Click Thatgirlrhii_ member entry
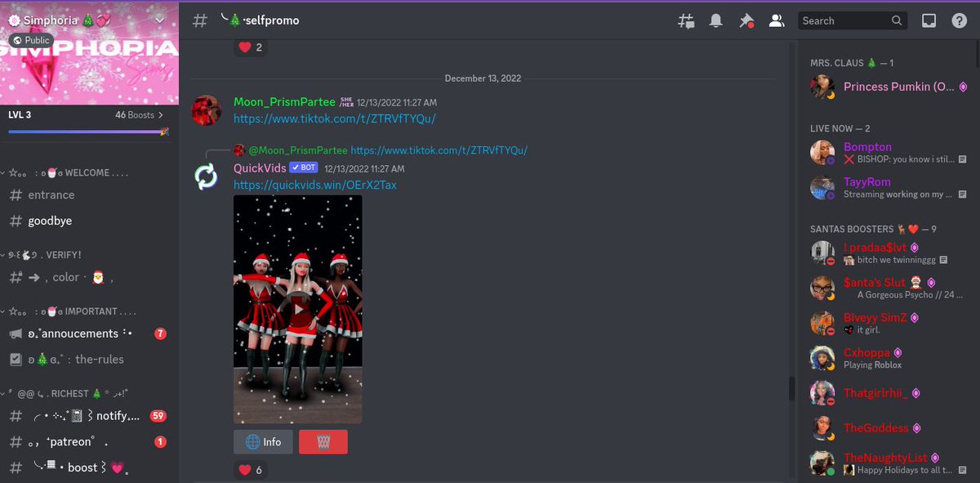The image size is (980, 483). [x=889, y=393]
